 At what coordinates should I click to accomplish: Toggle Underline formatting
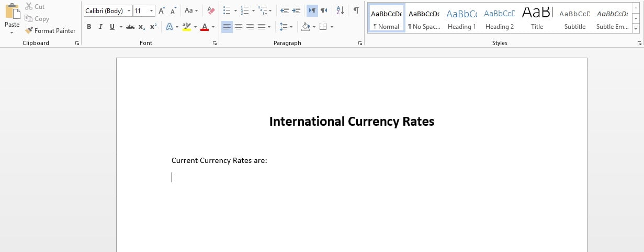[112, 27]
